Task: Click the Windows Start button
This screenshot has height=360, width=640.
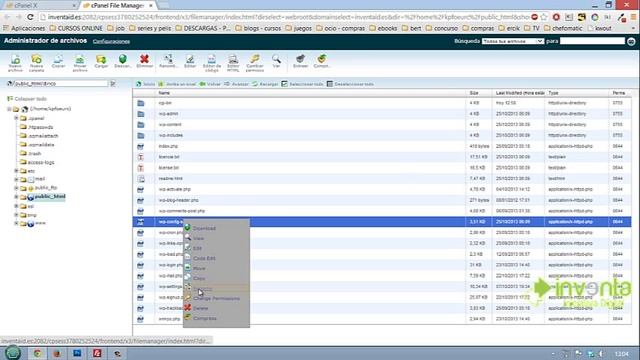Action: (x=13, y=353)
